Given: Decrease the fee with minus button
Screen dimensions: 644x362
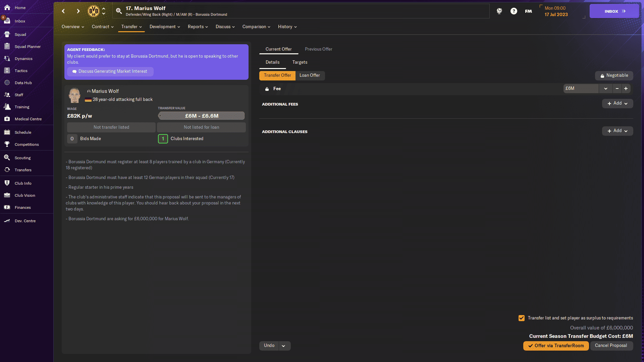Looking at the screenshot, I should coord(617,88).
